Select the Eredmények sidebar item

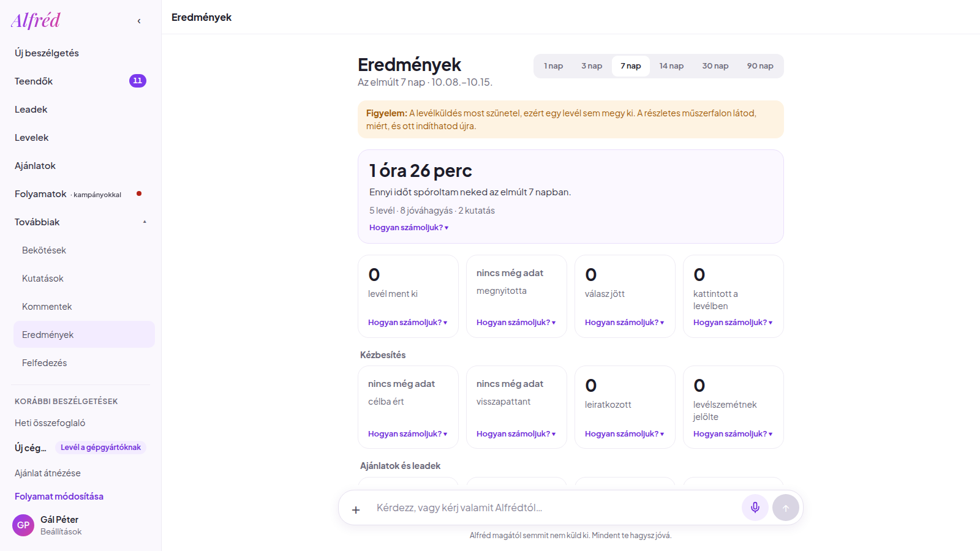pos(84,335)
